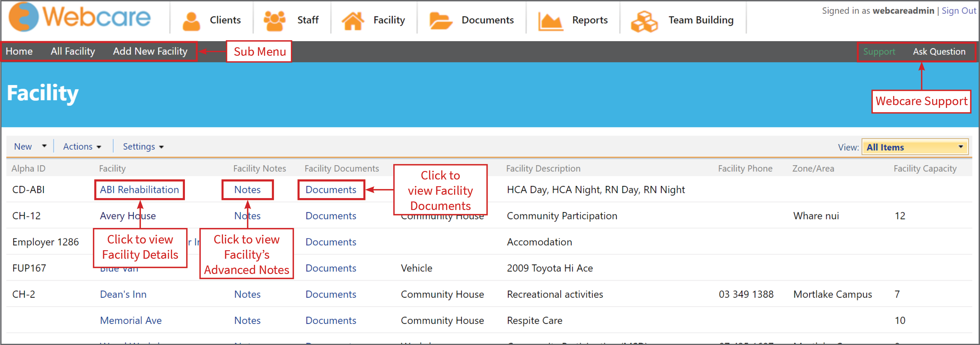Viewport: 980px width, 345px height.
Task: Click Sign Out at top right
Action: (x=958, y=11)
